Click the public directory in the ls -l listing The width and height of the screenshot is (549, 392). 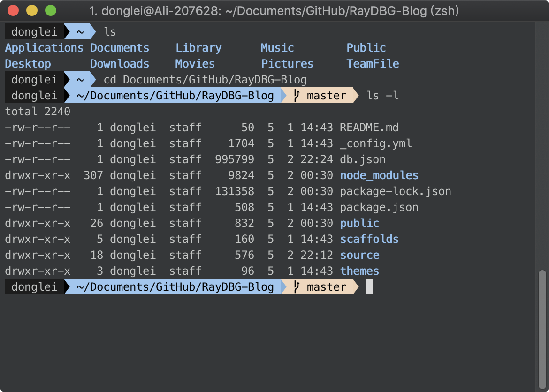pyautogui.click(x=359, y=223)
